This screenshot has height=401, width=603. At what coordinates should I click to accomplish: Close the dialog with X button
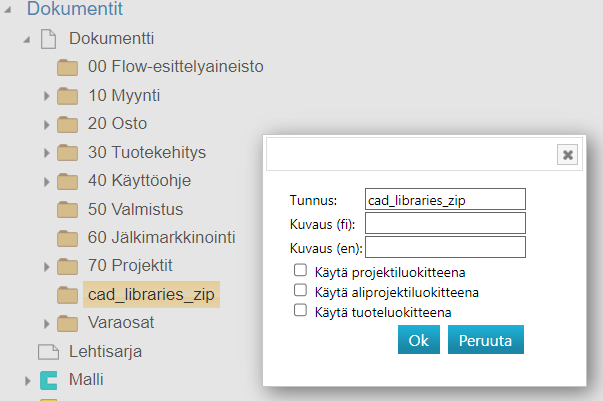pos(568,154)
